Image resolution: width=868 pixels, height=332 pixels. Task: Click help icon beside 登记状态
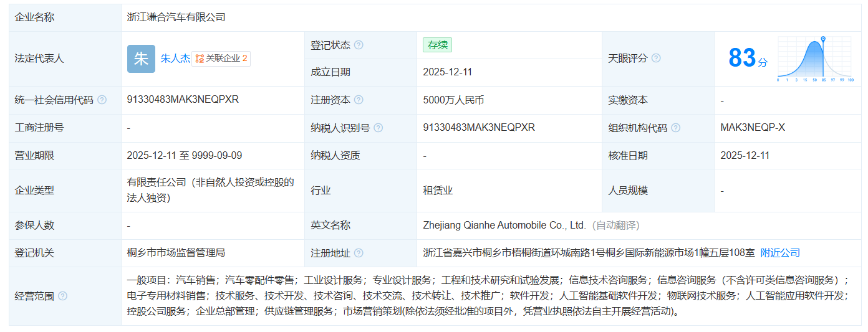(359, 45)
